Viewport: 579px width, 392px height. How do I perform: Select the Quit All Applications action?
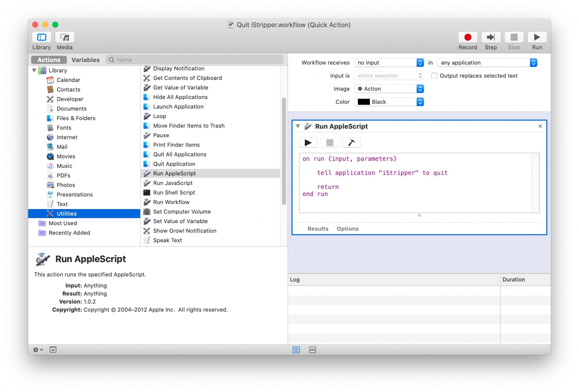click(179, 154)
